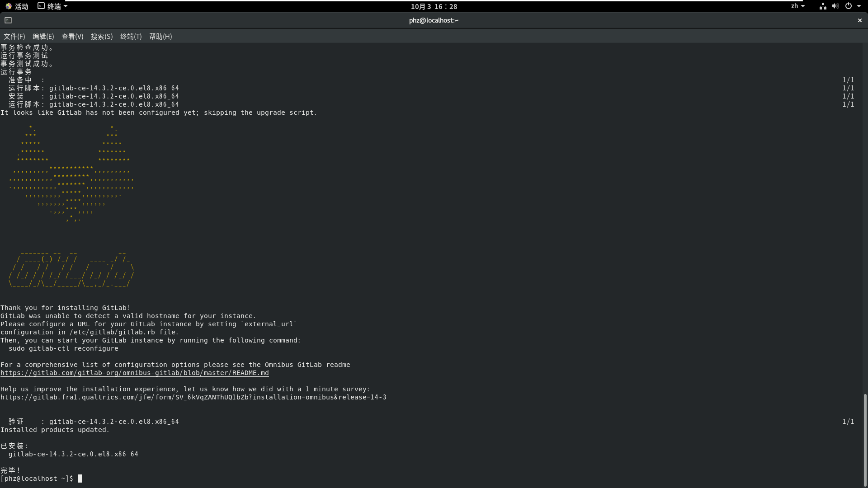
Task: Click the power icon in the top bar
Action: pos(849,6)
